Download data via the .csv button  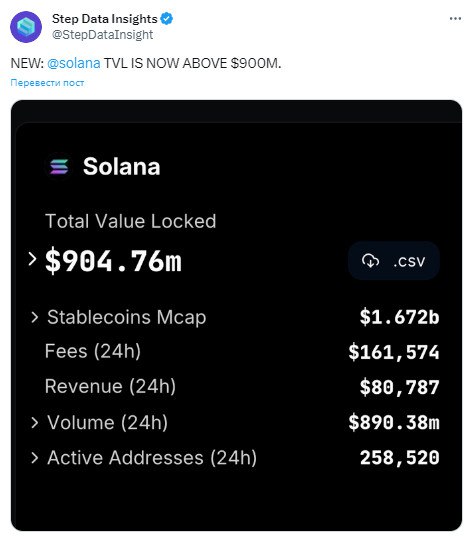(394, 261)
